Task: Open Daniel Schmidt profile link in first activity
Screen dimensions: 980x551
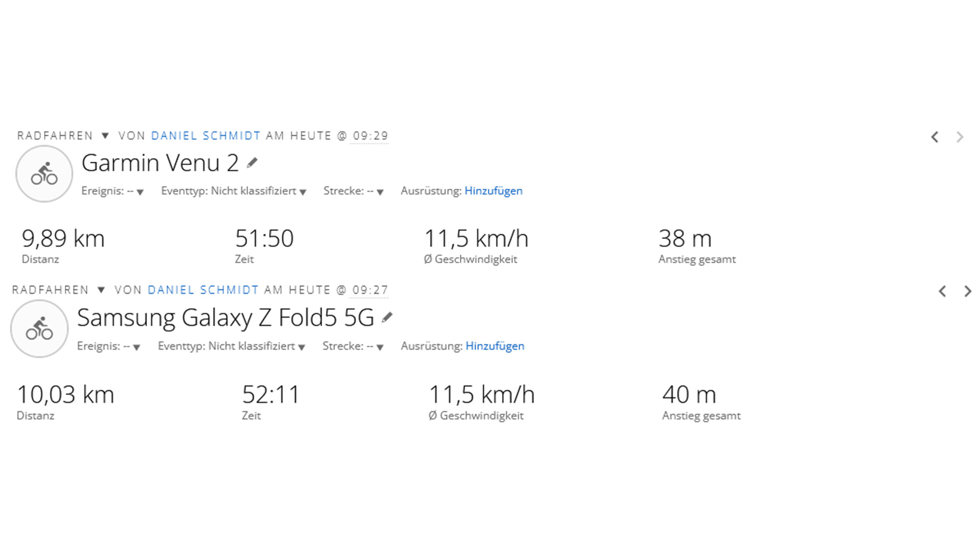Action: [x=206, y=136]
